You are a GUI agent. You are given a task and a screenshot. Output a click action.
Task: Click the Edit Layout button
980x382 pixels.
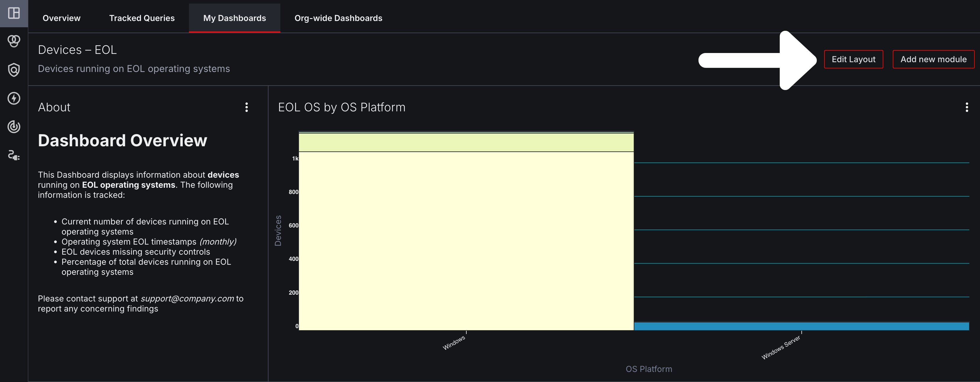pos(853,59)
